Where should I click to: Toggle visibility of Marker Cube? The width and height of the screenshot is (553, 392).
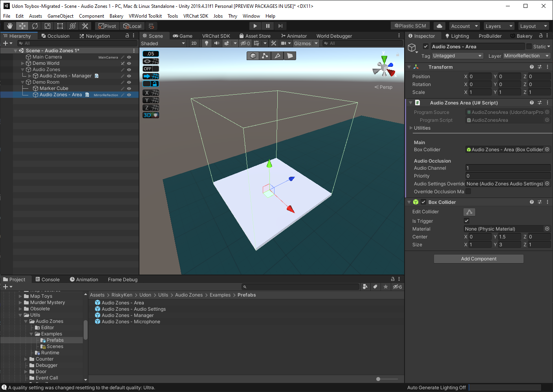coord(129,88)
